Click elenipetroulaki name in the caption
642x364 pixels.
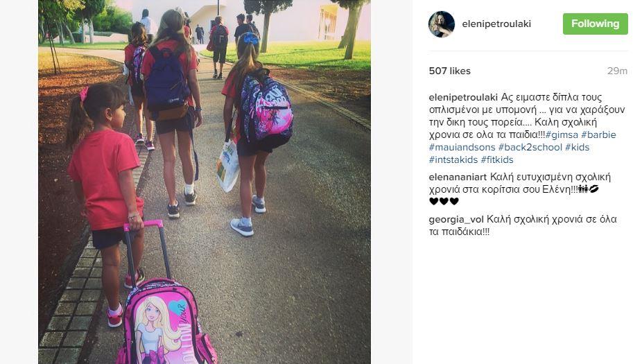click(x=463, y=98)
